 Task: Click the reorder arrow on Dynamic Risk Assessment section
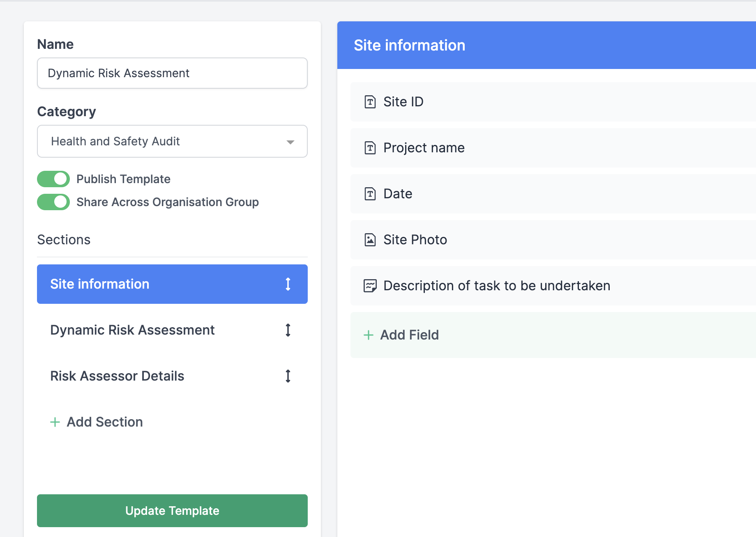[288, 330]
